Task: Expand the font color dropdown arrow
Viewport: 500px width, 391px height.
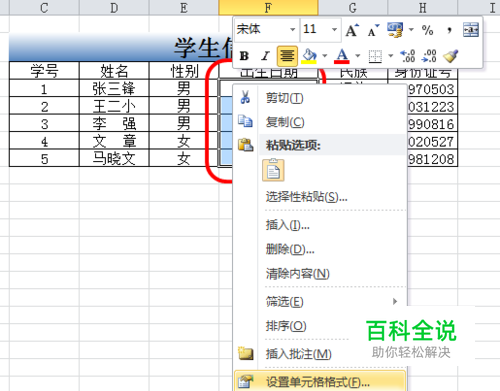Action: [357, 56]
